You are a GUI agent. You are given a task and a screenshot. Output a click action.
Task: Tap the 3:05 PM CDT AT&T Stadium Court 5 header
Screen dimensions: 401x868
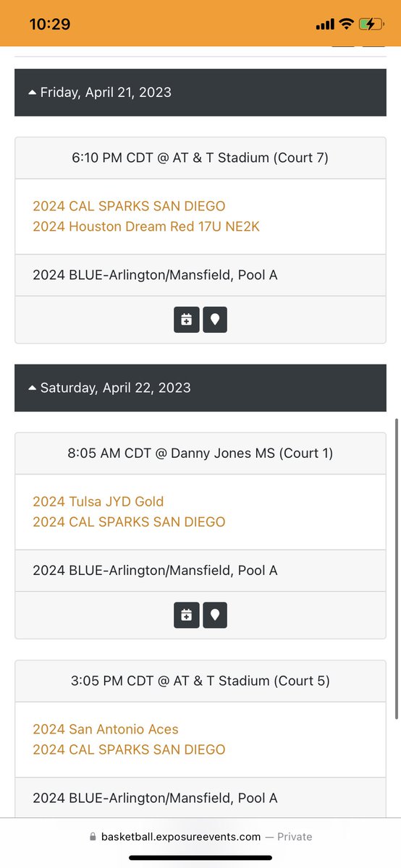pyautogui.click(x=200, y=681)
